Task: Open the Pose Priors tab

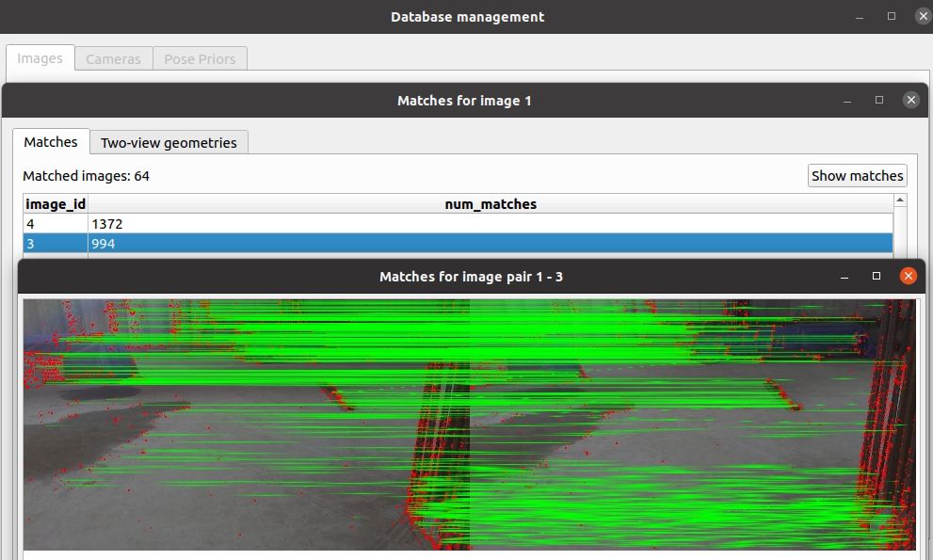Action: 200,58
